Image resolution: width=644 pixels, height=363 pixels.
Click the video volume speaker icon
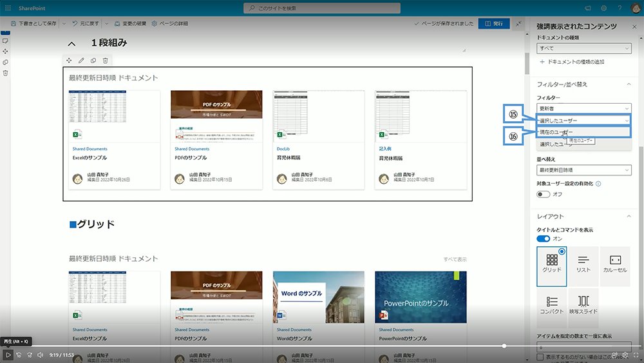pos(40,355)
